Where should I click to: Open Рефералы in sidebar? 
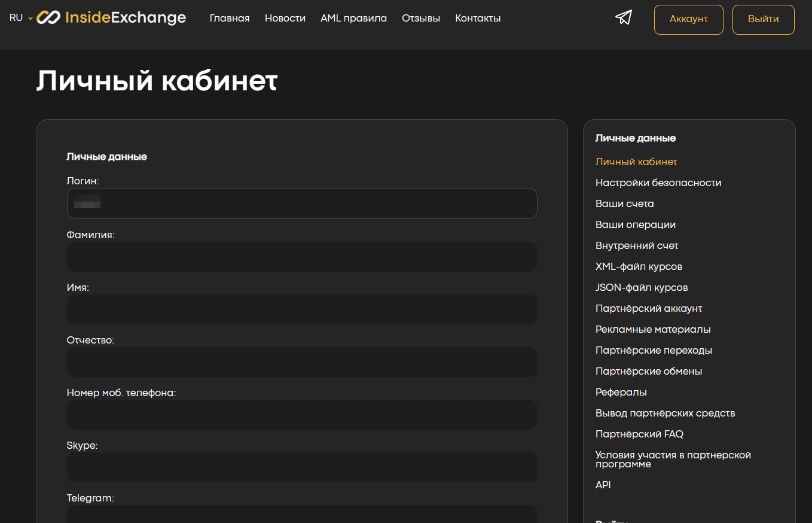pyautogui.click(x=621, y=393)
